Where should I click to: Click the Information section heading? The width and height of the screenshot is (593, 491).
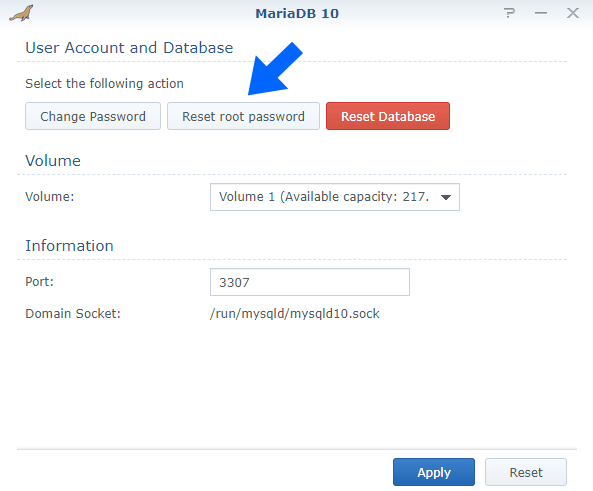(69, 246)
